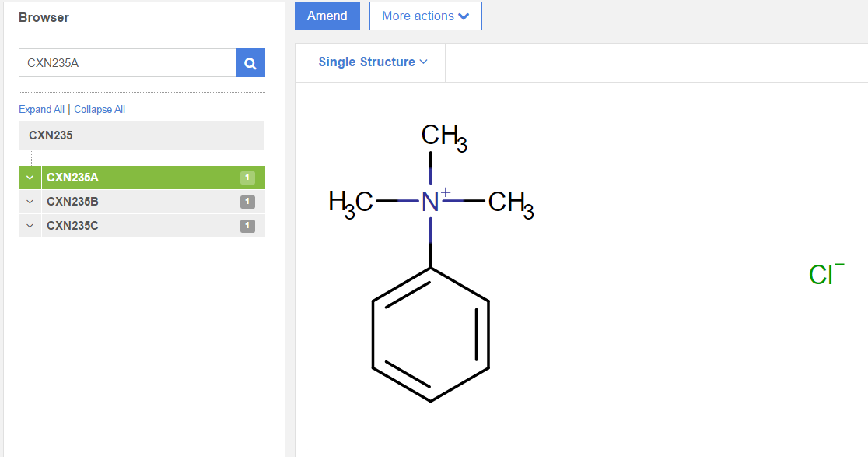Click the nitrogen atom in the structure
The image size is (868, 457).
tap(430, 202)
